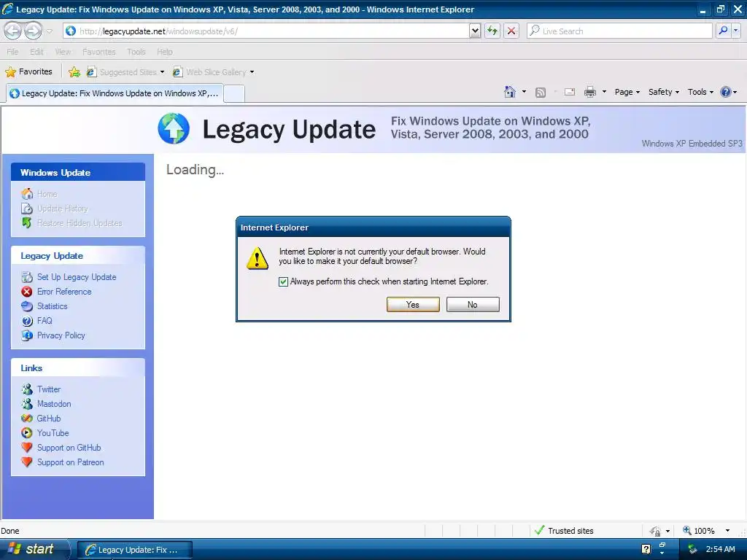This screenshot has height=560, width=747.
Task: Click the Restore Hidden Updates icon
Action: [27, 223]
